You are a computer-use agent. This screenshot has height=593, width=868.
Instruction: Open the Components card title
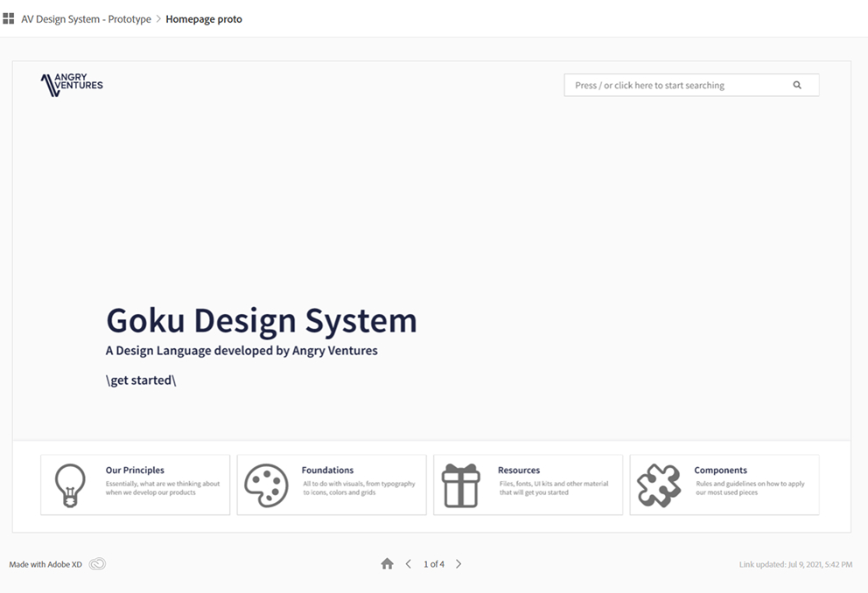point(720,471)
